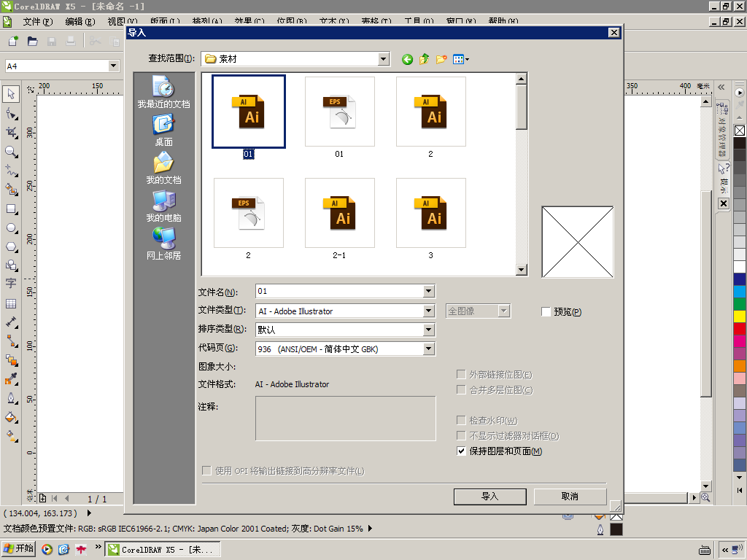Select the Eyedropper tool
747x560 pixels.
click(x=11, y=379)
